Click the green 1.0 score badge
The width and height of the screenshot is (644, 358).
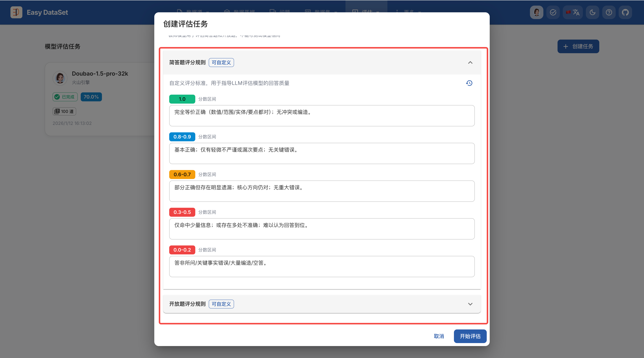182,99
